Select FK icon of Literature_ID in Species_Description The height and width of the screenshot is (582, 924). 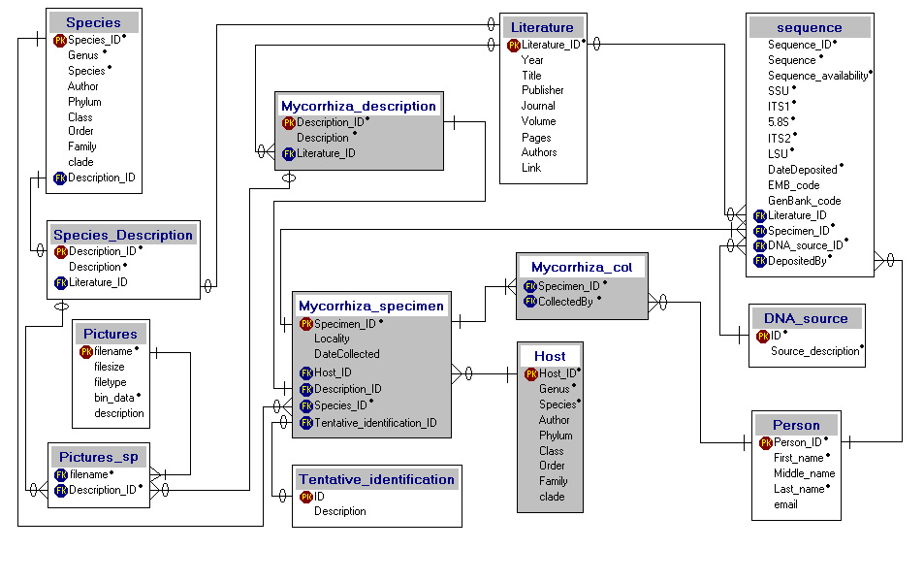61,283
